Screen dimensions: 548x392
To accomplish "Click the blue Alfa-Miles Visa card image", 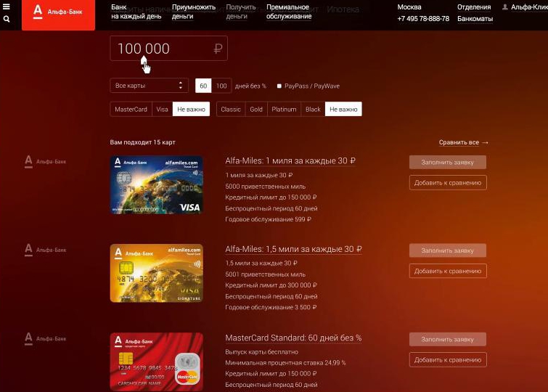I will click(157, 185).
